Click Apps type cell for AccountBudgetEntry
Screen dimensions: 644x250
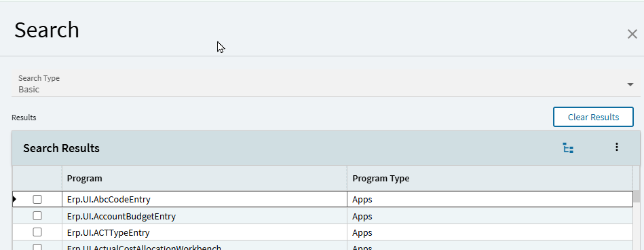[489, 216]
